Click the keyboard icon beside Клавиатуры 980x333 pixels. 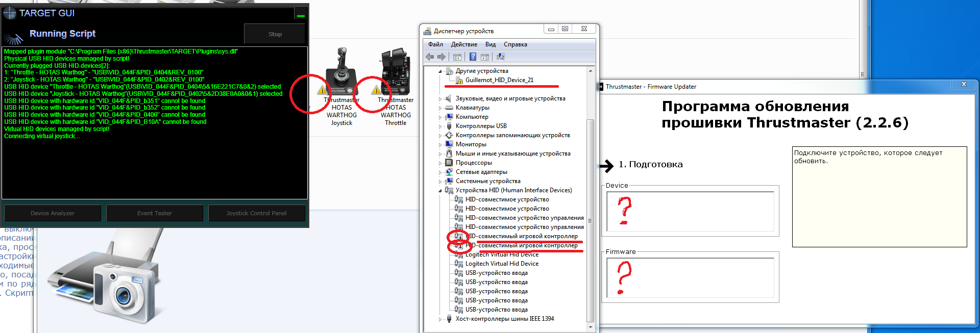(449, 108)
